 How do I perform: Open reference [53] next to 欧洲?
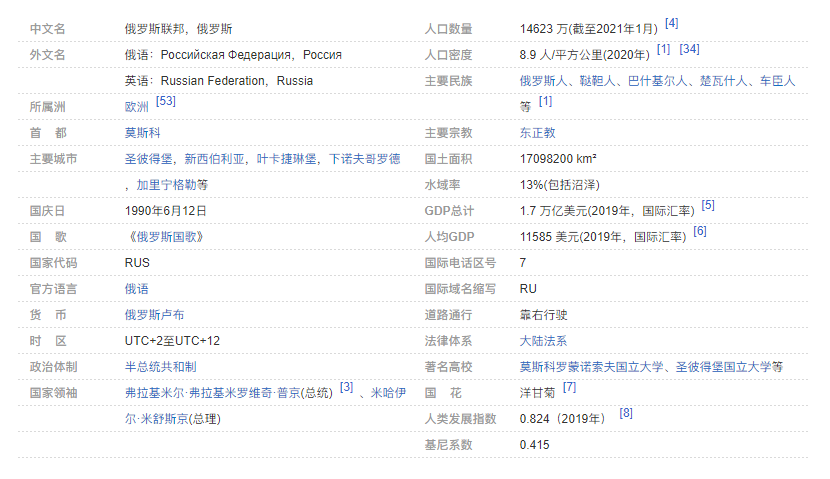[x=166, y=101]
